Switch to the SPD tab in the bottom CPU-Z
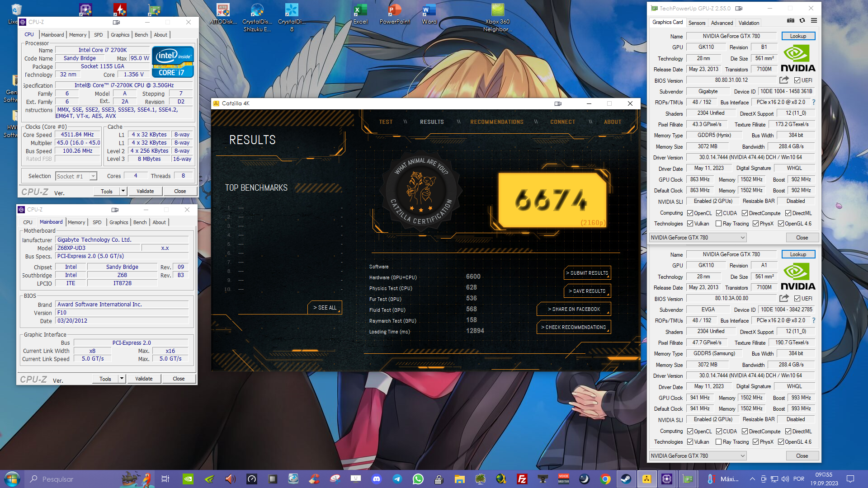Image resolution: width=868 pixels, height=488 pixels. point(97,222)
